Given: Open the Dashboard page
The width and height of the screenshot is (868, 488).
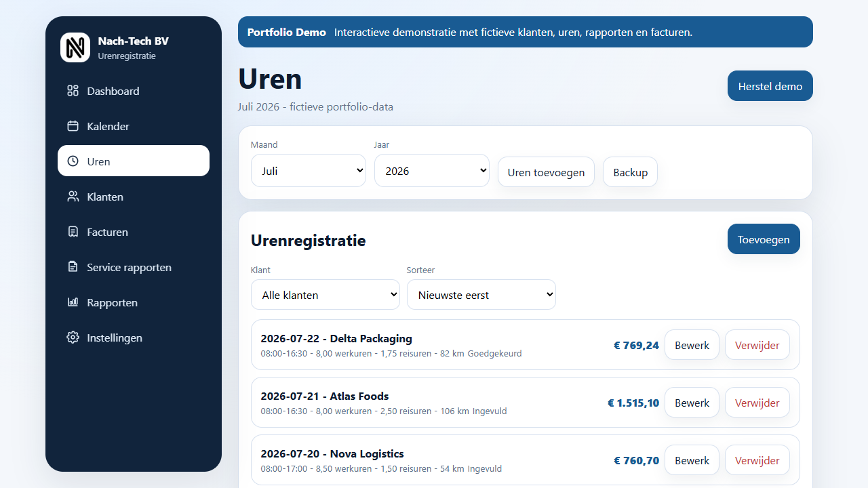Looking at the screenshot, I should pyautogui.click(x=134, y=91).
